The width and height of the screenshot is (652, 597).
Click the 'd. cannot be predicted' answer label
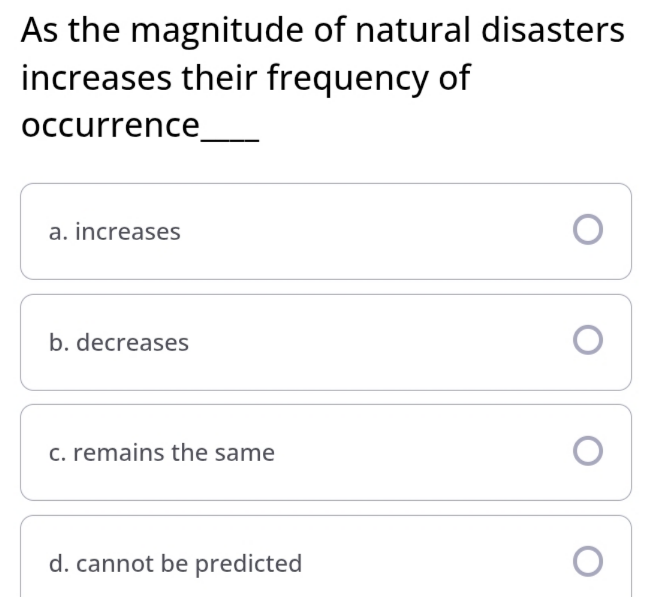point(175,564)
